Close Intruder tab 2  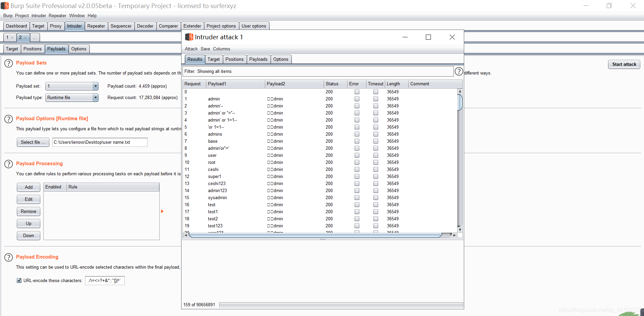click(x=25, y=38)
